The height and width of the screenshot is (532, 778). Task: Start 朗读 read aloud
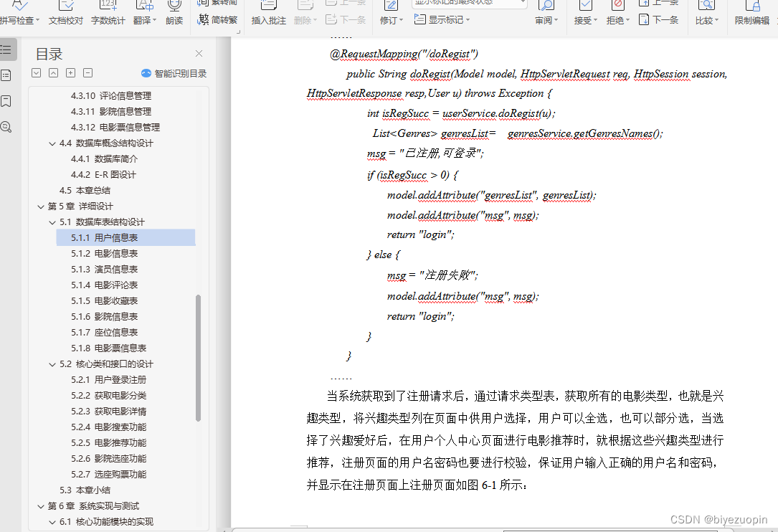click(x=174, y=14)
